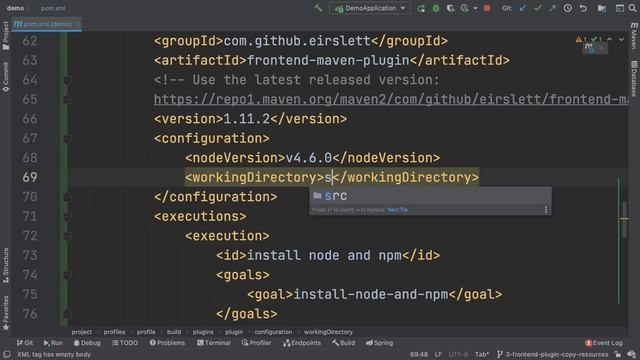Expand the profiler run options arrow
The width and height of the screenshot is (640, 360).
coord(475,8)
